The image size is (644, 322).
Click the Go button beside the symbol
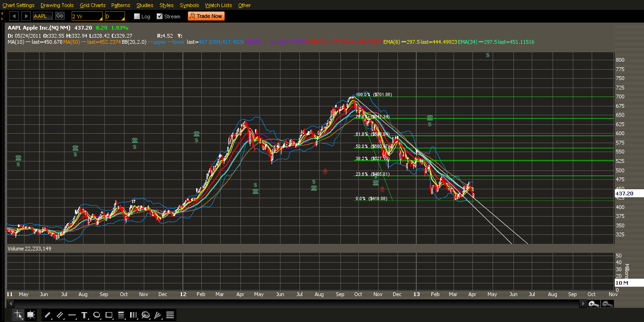tap(60, 16)
